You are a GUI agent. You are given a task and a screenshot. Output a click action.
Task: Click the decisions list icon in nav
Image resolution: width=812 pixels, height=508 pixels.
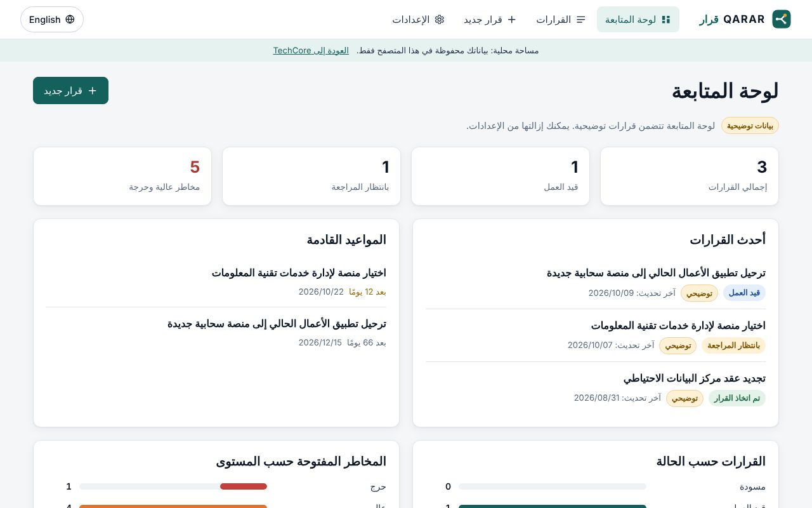click(x=581, y=20)
